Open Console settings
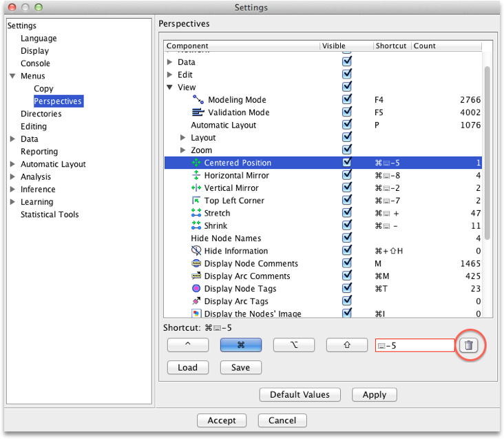This screenshot has width=504, height=439. 35,63
